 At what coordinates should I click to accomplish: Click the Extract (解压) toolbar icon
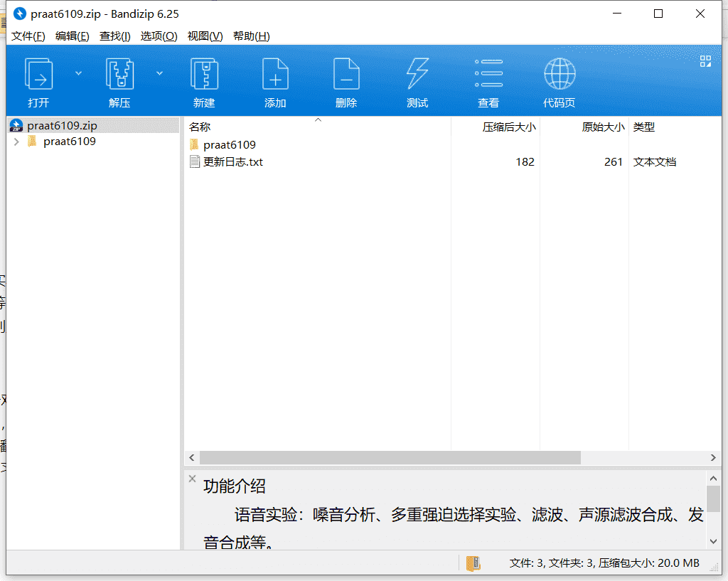119,74
